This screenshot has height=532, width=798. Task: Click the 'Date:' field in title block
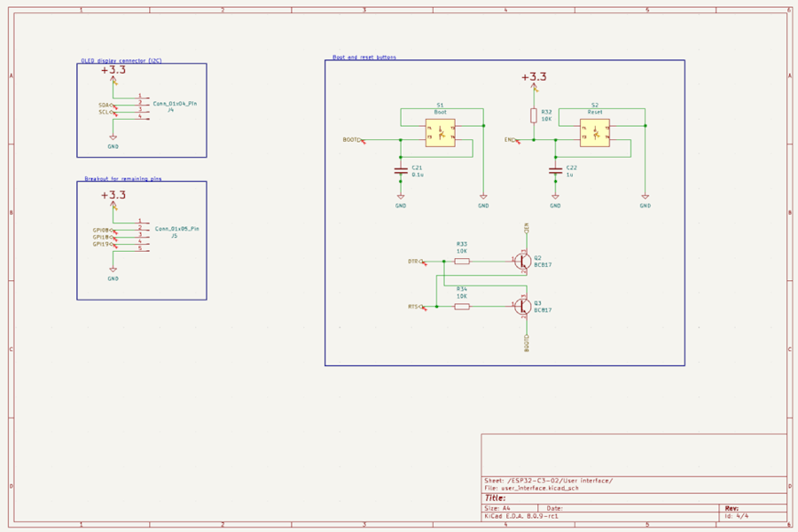point(554,508)
